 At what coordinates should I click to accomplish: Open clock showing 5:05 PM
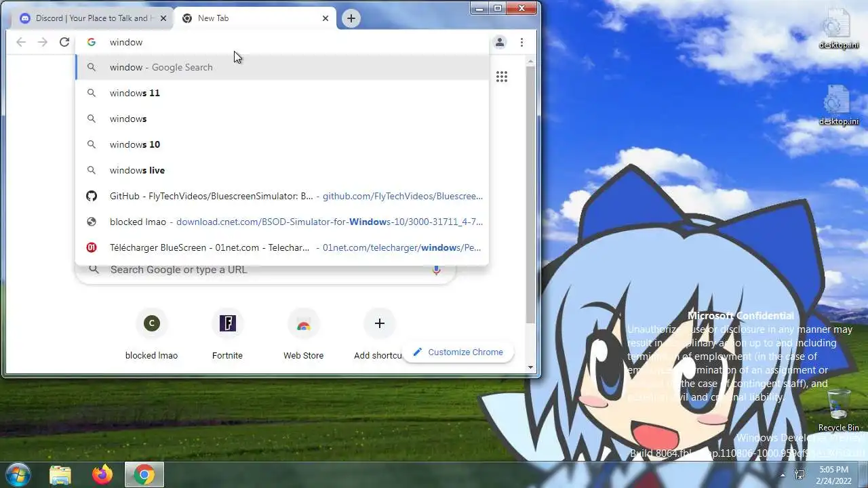coord(833,474)
